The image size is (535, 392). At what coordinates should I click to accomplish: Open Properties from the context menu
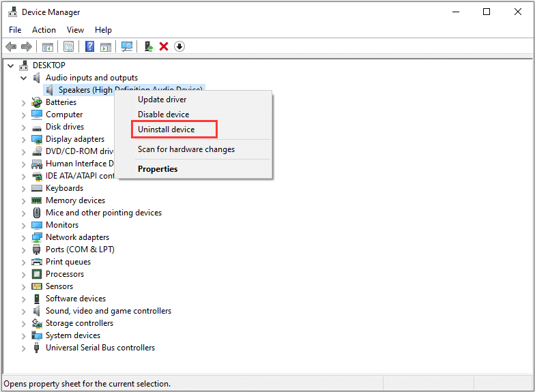[157, 169]
